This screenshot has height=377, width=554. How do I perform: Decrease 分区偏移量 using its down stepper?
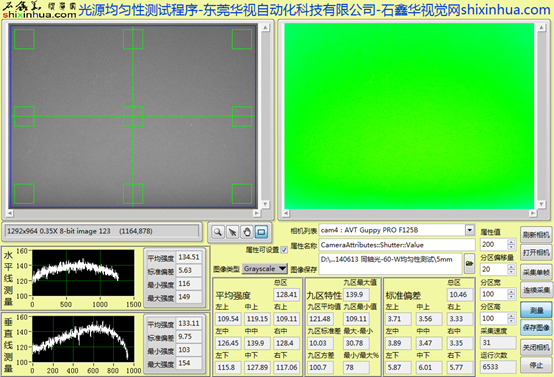pos(511,272)
